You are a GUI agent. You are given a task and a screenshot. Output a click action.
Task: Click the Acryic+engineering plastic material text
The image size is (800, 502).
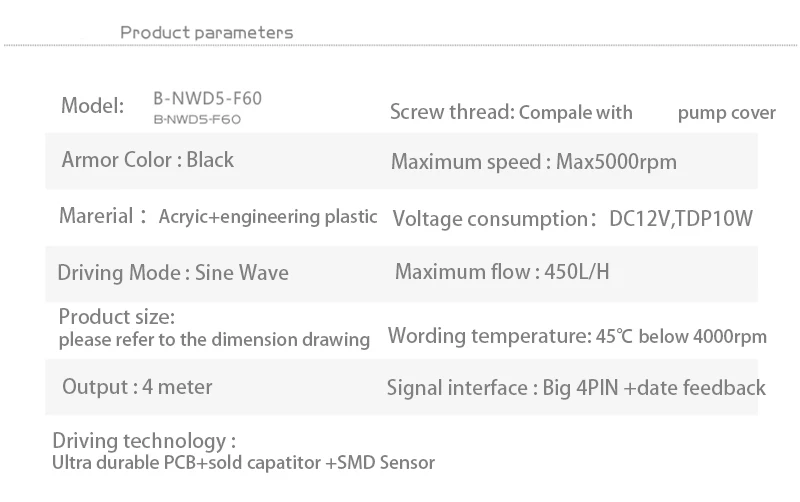tap(268, 217)
